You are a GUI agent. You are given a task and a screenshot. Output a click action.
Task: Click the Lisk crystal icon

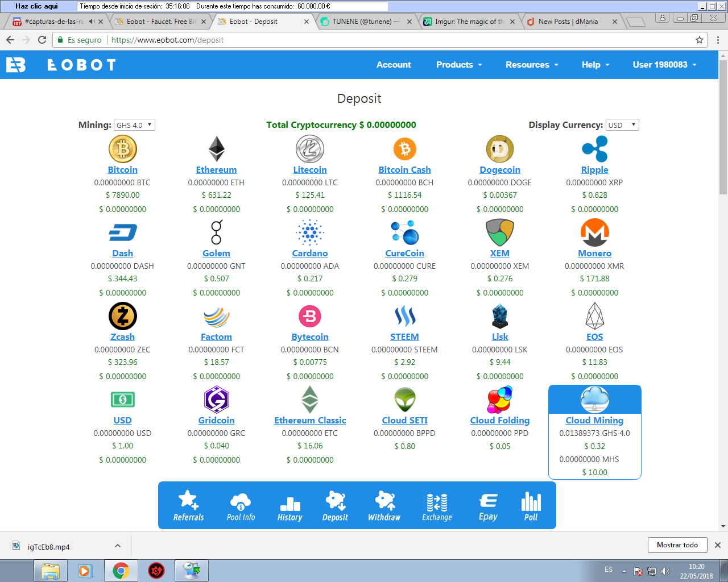click(x=500, y=316)
